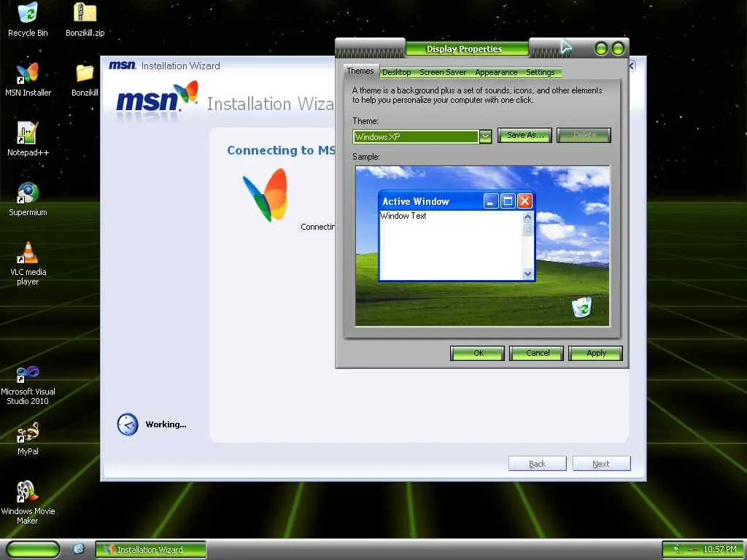This screenshot has width=747, height=560.
Task: Click the quick launch browser icon in taskbar
Action: pyautogui.click(x=79, y=549)
